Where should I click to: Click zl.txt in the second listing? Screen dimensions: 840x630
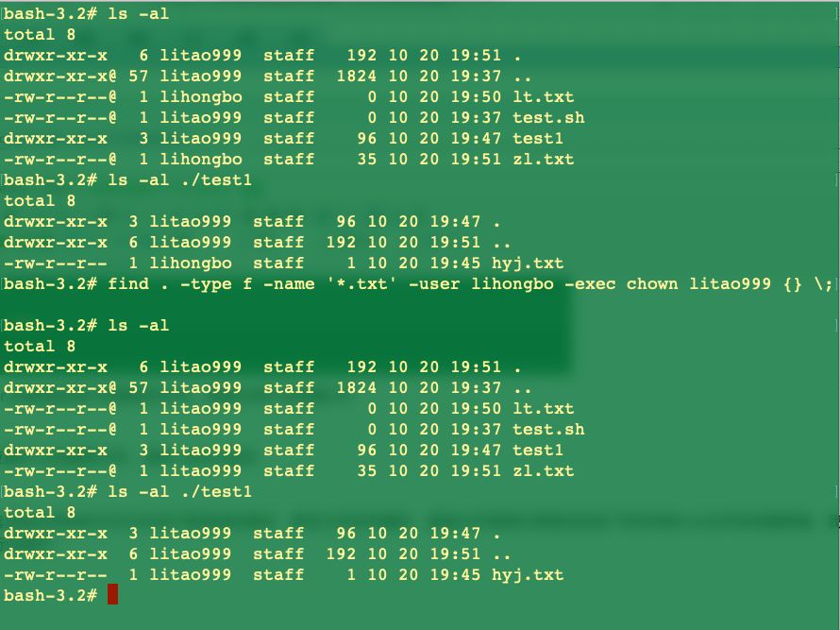543,470
